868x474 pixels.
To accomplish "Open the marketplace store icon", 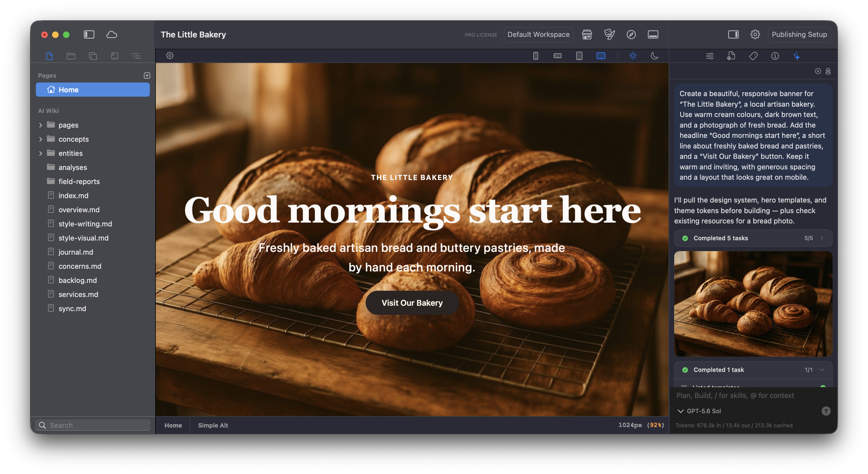I will [587, 34].
